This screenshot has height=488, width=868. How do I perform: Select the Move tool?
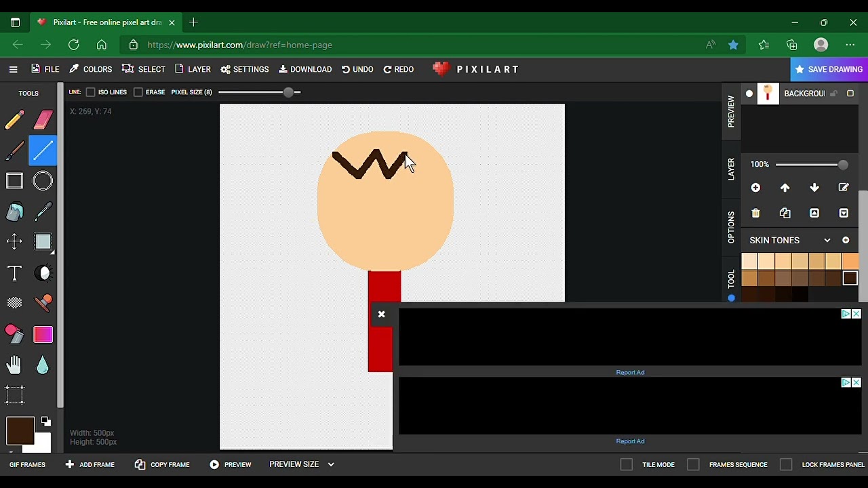(x=14, y=242)
